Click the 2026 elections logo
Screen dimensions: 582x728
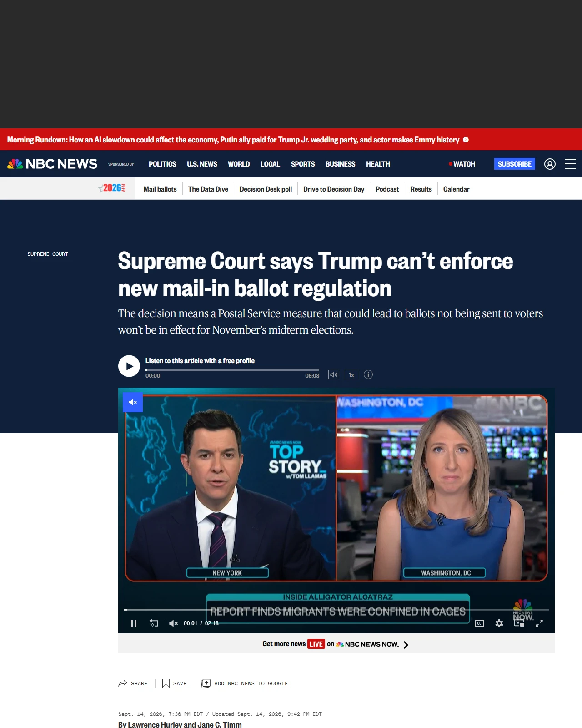pos(112,188)
